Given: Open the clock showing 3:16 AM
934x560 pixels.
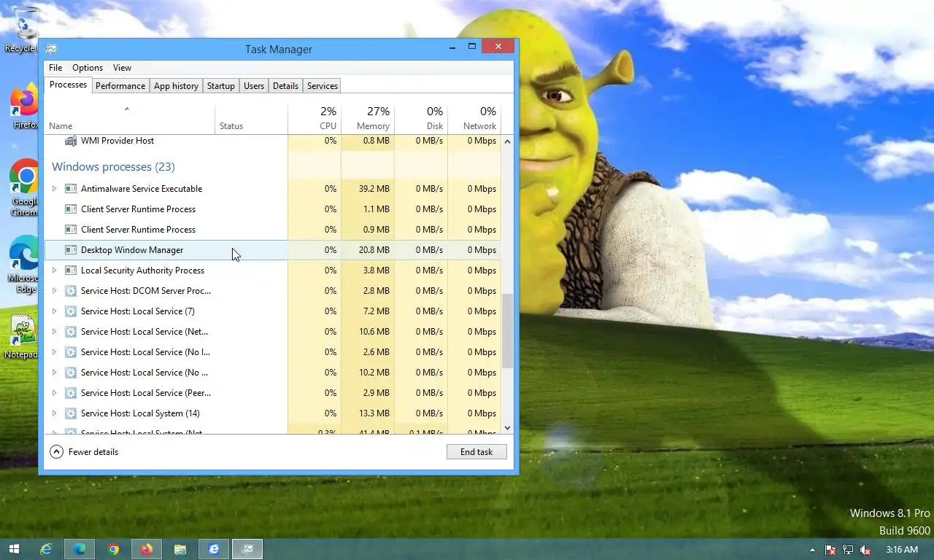Looking at the screenshot, I should [x=902, y=550].
